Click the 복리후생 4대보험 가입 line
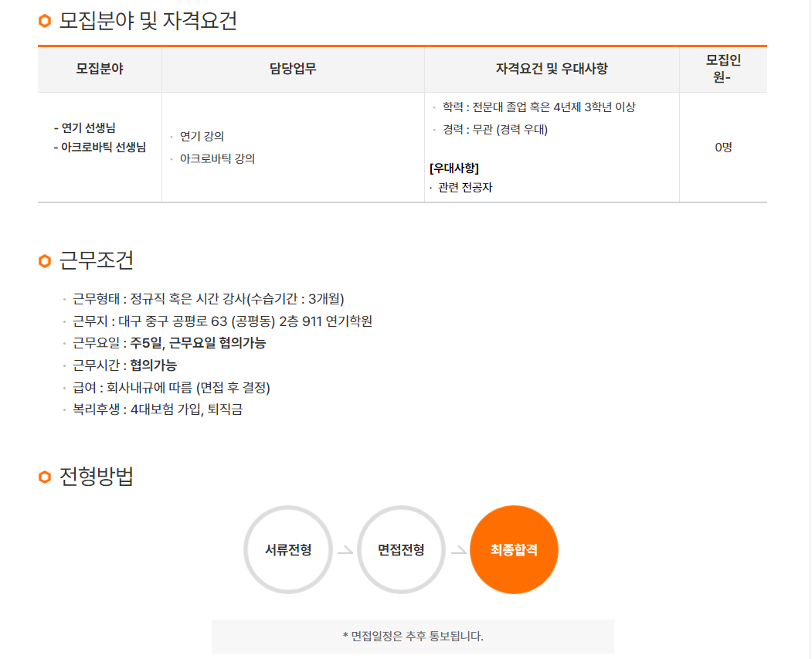 (x=158, y=409)
